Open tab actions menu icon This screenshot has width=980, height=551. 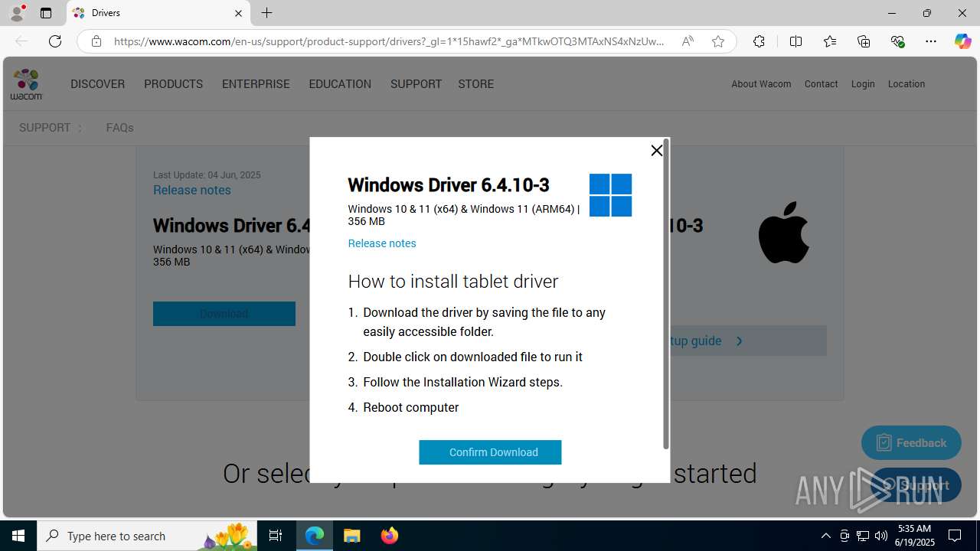point(46,13)
